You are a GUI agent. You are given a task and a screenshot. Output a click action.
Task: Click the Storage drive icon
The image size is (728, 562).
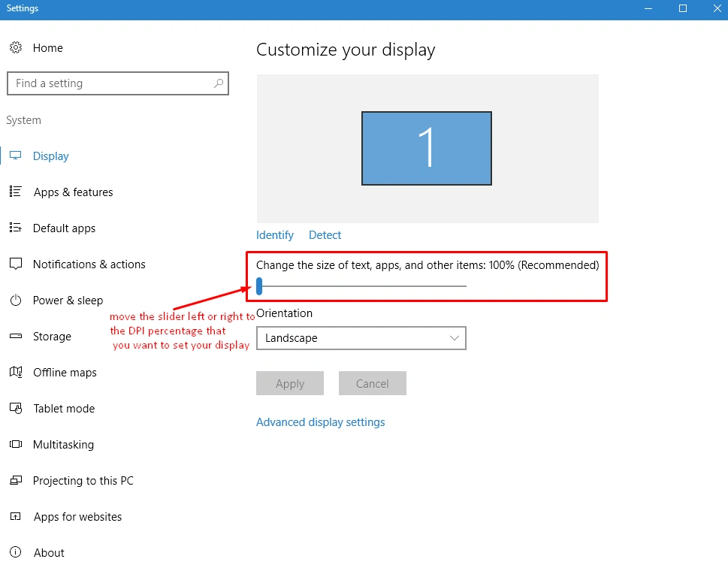point(16,336)
